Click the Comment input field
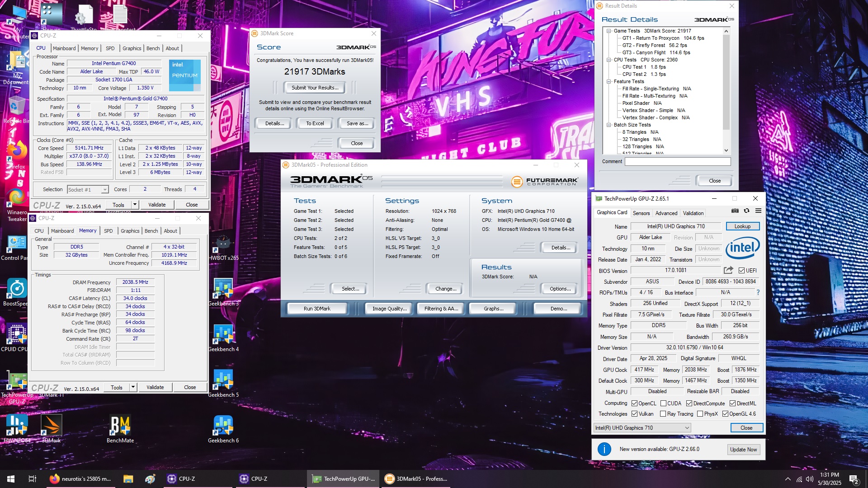 point(678,161)
